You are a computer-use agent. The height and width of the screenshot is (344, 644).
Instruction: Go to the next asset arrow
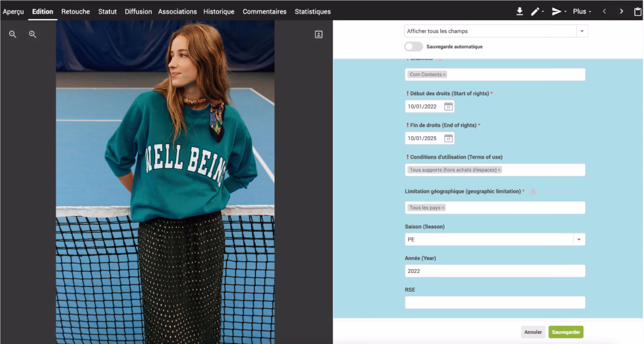click(x=621, y=11)
